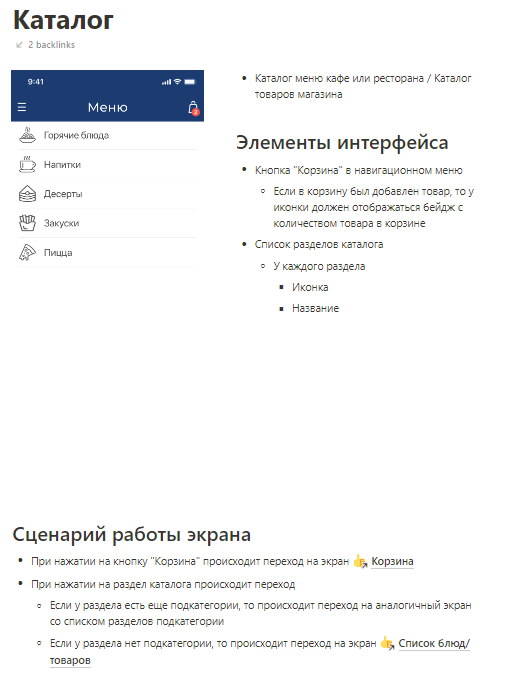Click the 9:41 time in mockup

pyautogui.click(x=35, y=82)
